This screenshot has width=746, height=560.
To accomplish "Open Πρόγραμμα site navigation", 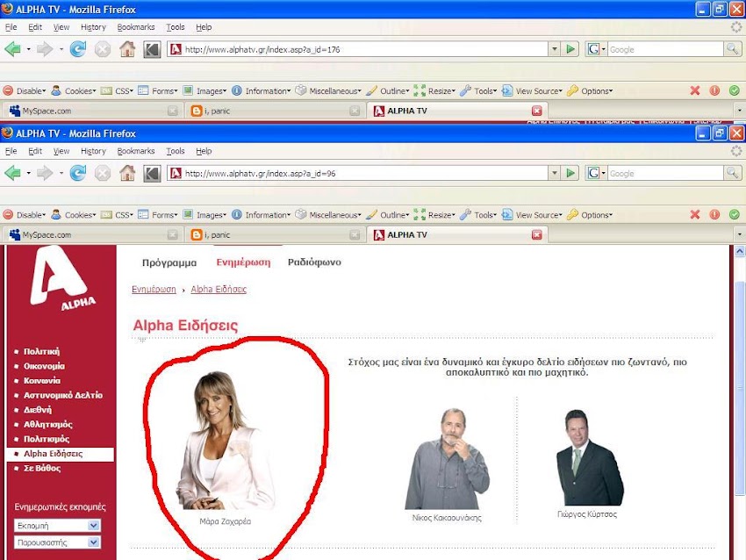I will pyautogui.click(x=169, y=262).
